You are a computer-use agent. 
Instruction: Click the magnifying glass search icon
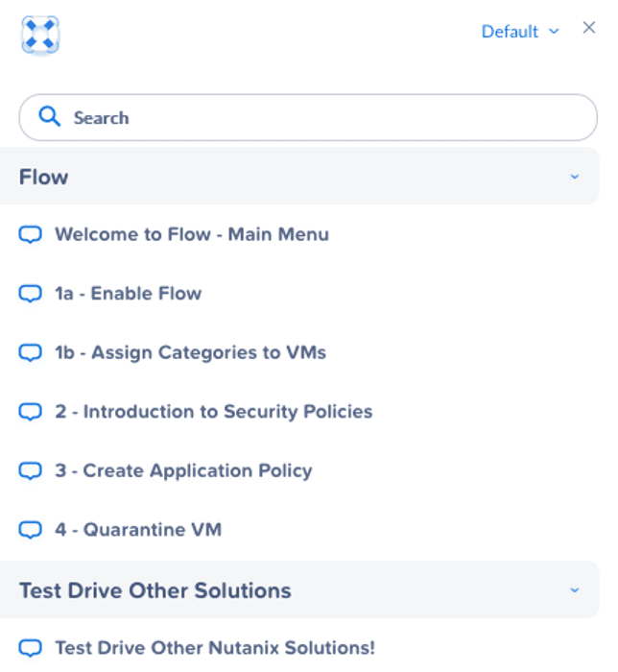point(49,116)
